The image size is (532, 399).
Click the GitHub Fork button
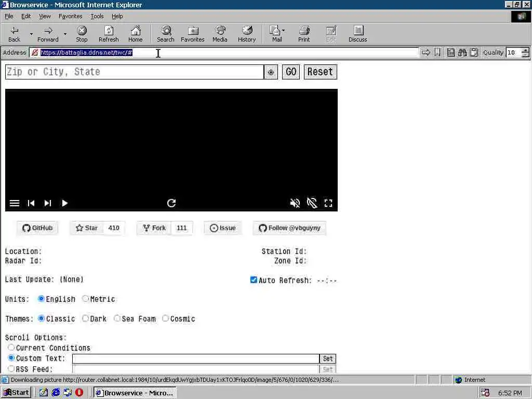coord(154,228)
